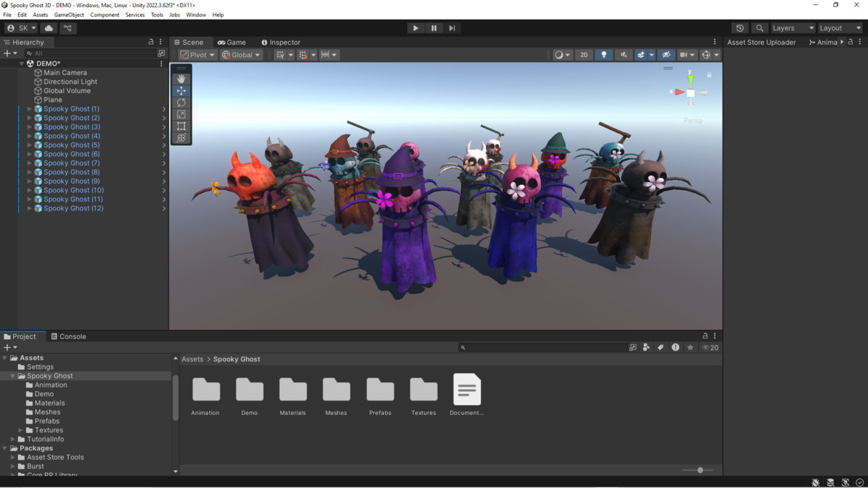Click the scene gizmo X axis cone
The height and width of the screenshot is (488, 868).
678,93
